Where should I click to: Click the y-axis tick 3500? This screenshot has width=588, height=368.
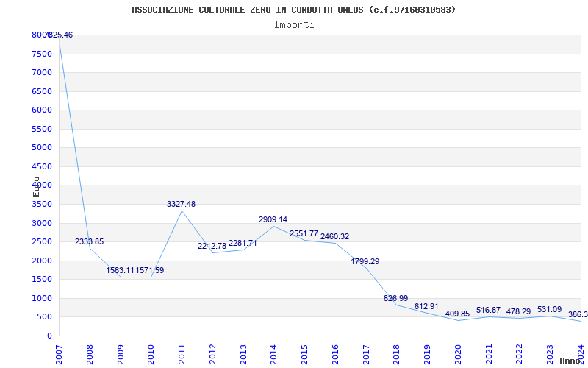pyautogui.click(x=42, y=205)
